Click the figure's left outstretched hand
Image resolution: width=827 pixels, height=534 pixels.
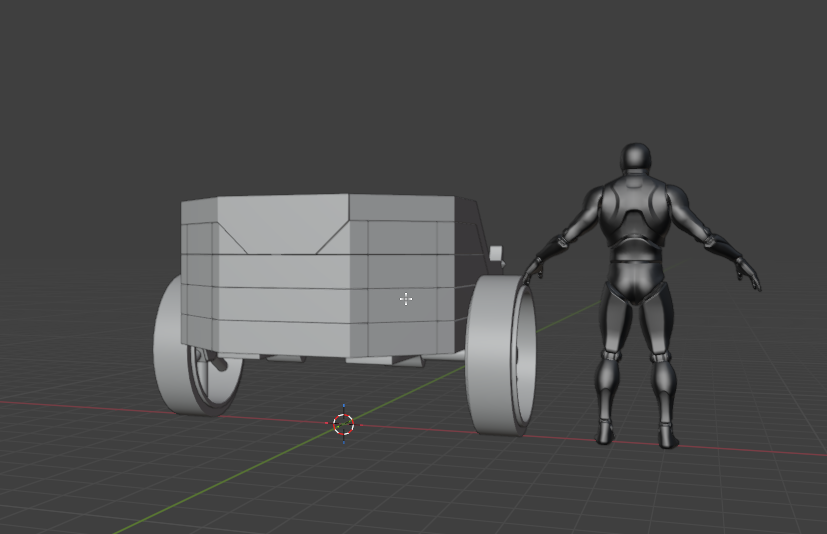click(x=531, y=267)
